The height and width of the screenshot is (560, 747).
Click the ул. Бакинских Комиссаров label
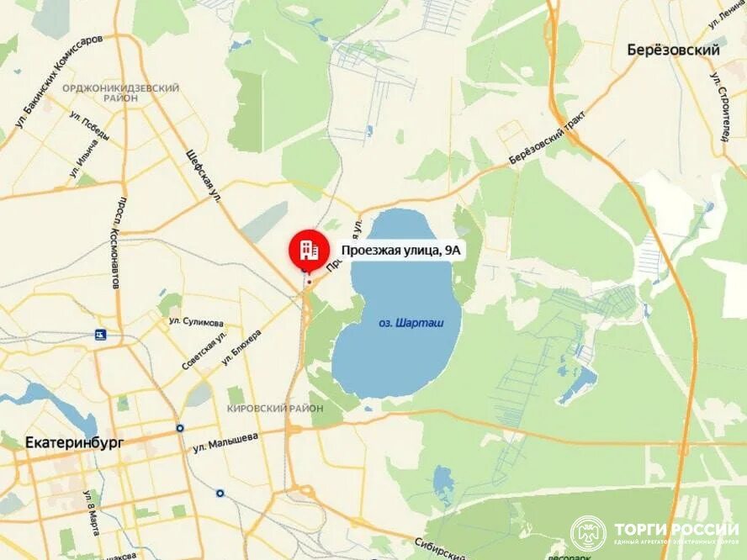(59, 81)
